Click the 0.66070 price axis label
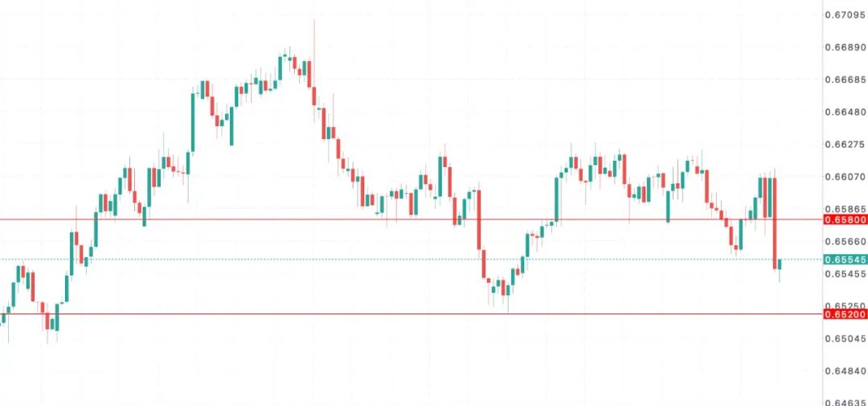 tap(845, 176)
